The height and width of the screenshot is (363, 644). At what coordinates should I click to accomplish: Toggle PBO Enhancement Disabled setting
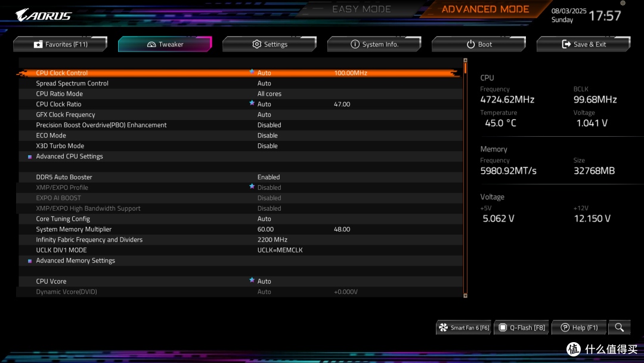click(270, 125)
